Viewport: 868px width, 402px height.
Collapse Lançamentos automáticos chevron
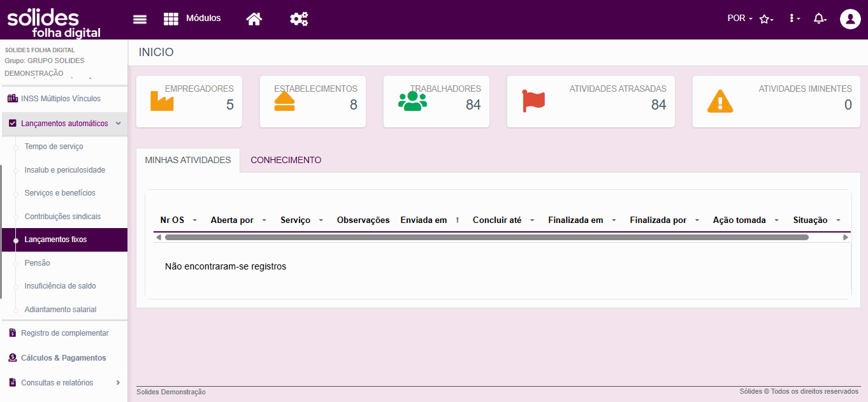tap(118, 123)
